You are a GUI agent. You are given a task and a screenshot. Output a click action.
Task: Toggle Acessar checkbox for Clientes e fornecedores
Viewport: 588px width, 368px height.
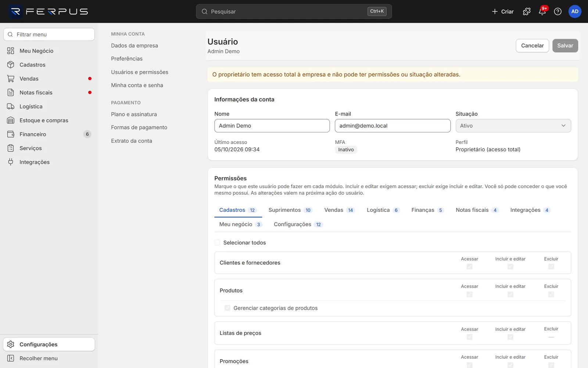(469, 266)
